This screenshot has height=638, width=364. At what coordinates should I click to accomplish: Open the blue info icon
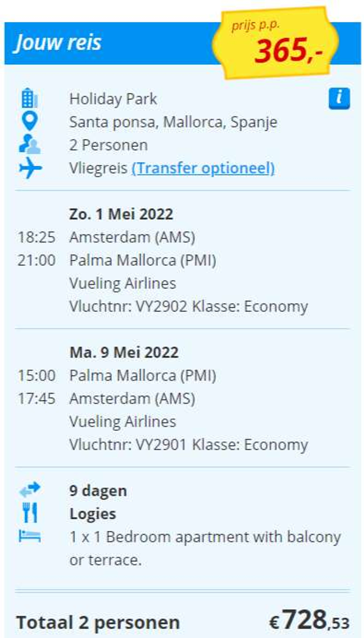coord(339,99)
